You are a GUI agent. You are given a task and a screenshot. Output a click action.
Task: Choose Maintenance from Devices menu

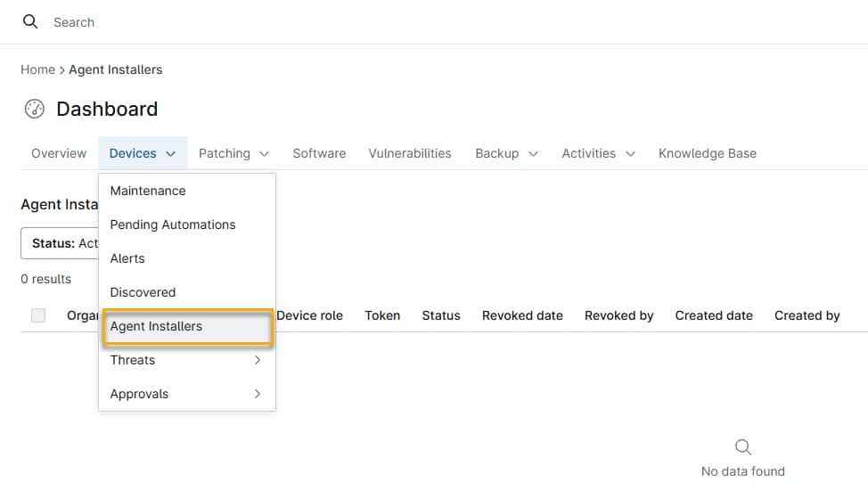click(148, 191)
